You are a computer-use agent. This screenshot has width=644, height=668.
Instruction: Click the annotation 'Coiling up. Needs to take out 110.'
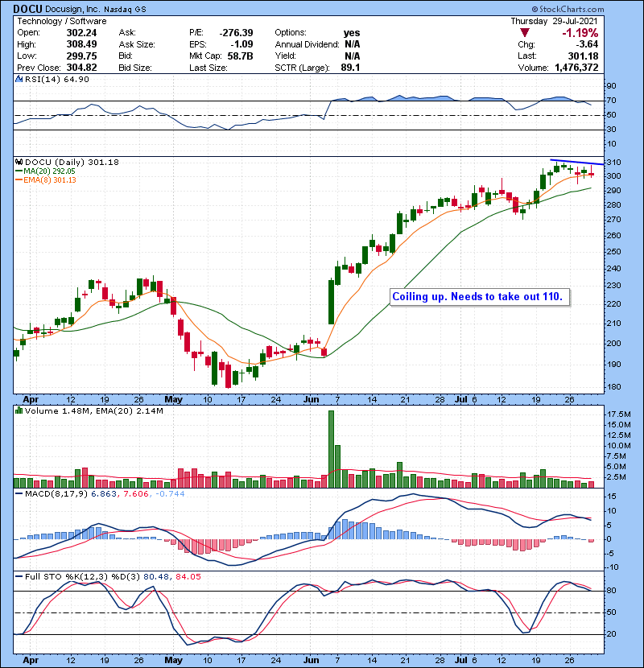click(x=480, y=297)
